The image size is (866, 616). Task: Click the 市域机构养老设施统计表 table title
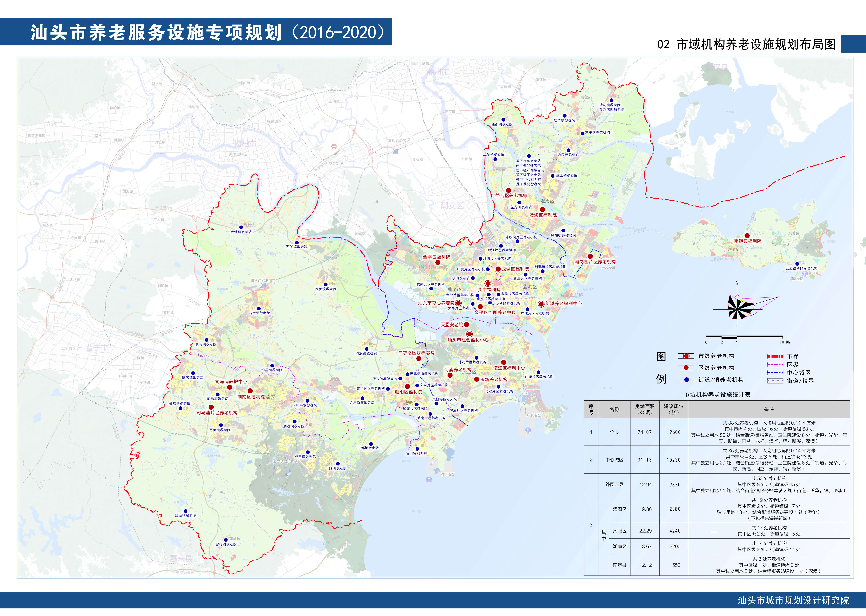[x=717, y=395]
